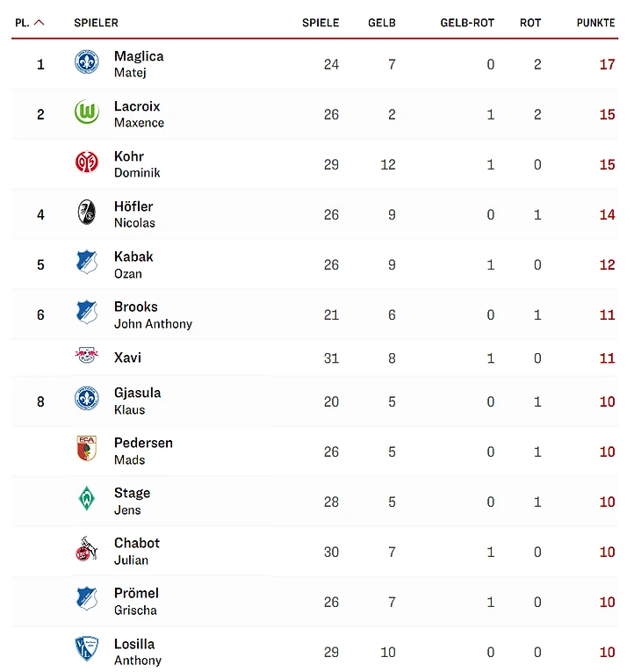The image size is (641, 672).
Task: Open player Gjasula Klaus profile link
Action: (x=137, y=401)
